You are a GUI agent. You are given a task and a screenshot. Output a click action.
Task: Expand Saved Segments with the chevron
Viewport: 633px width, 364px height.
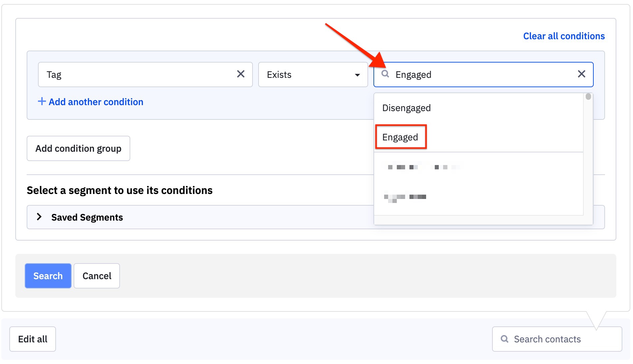click(x=39, y=217)
